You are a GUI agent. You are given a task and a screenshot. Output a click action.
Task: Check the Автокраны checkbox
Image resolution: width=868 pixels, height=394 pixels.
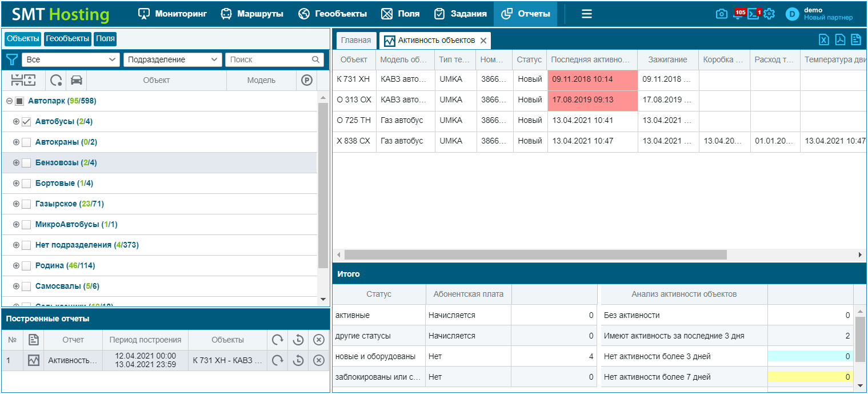[26, 142]
